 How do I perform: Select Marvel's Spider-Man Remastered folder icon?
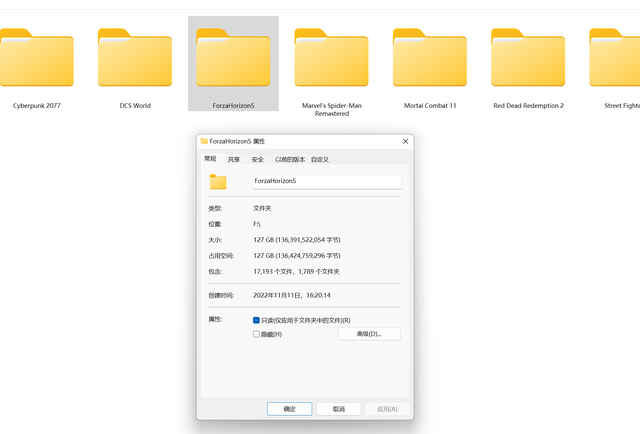click(x=331, y=58)
